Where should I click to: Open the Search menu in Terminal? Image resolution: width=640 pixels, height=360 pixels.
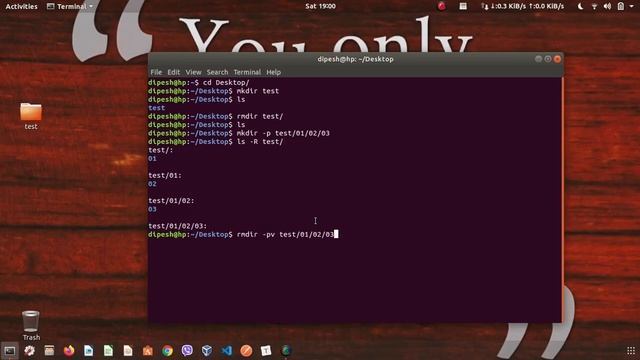pos(217,72)
